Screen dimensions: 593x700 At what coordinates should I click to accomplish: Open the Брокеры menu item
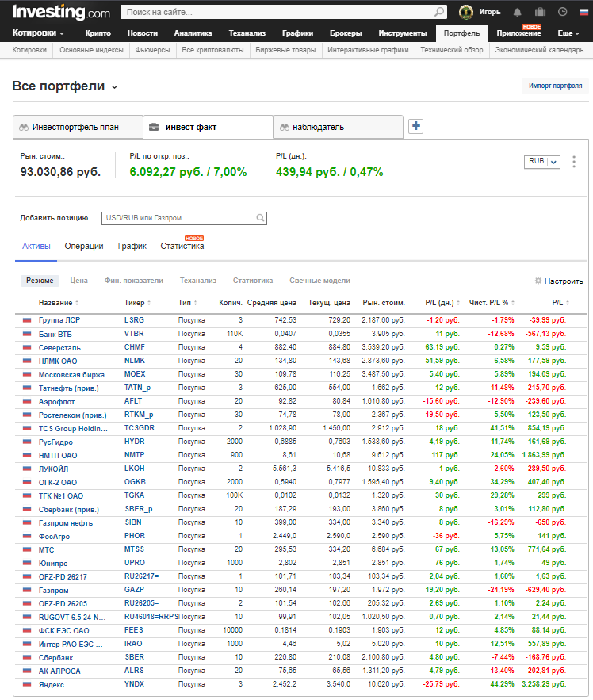tap(346, 33)
